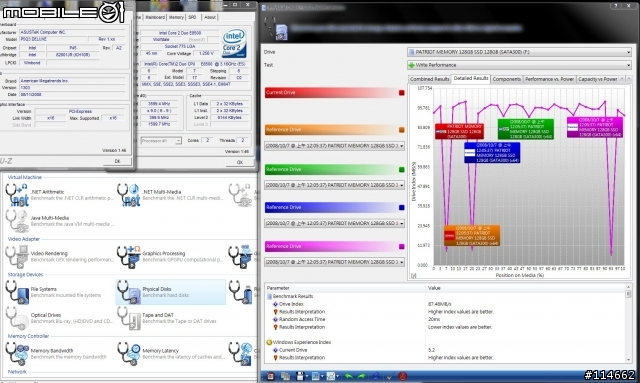The image size is (640, 383).
Task: Click the copy icon in the bottom toolbar
Action: click(x=285, y=376)
